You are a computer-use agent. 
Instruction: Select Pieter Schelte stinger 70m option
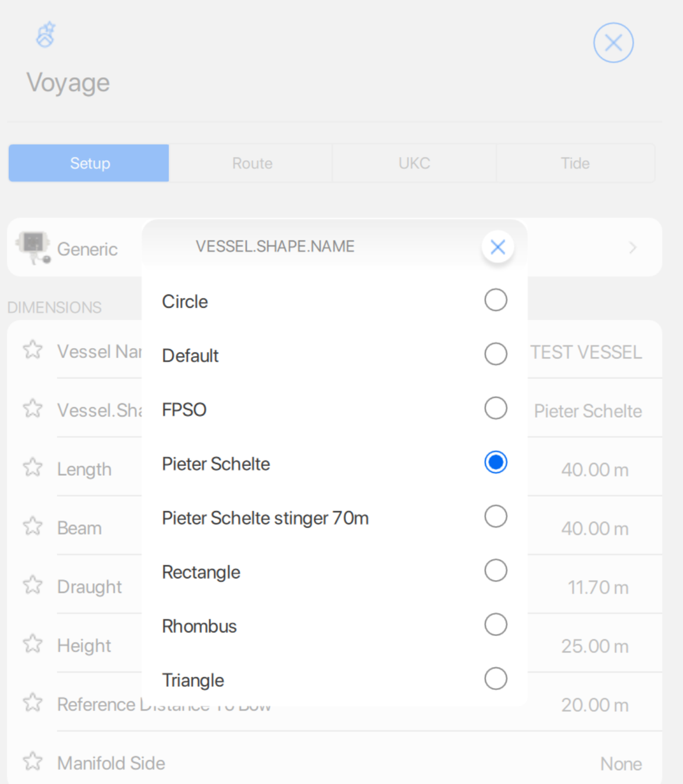tap(495, 517)
